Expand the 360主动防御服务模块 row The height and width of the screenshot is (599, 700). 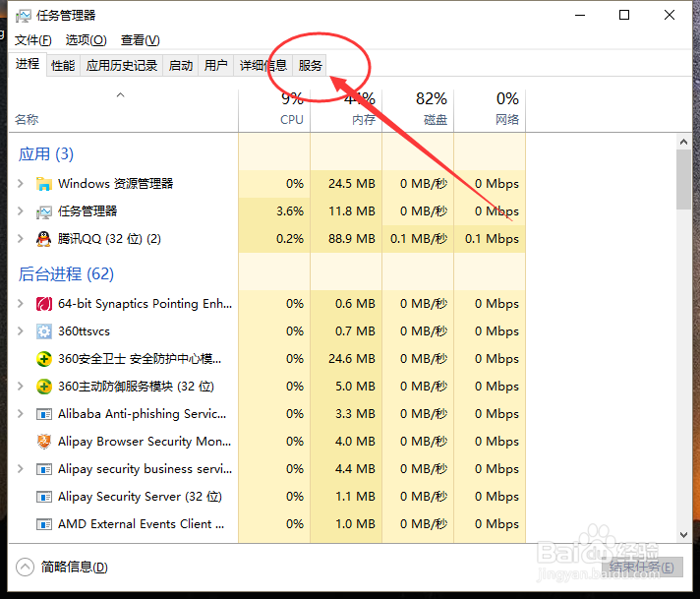click(20, 387)
